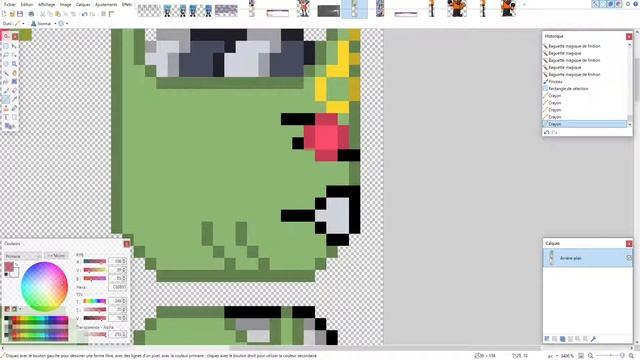Open the palette menu dropdown in Couleurs panel
Screen dimensions: 640x360
coord(20,309)
